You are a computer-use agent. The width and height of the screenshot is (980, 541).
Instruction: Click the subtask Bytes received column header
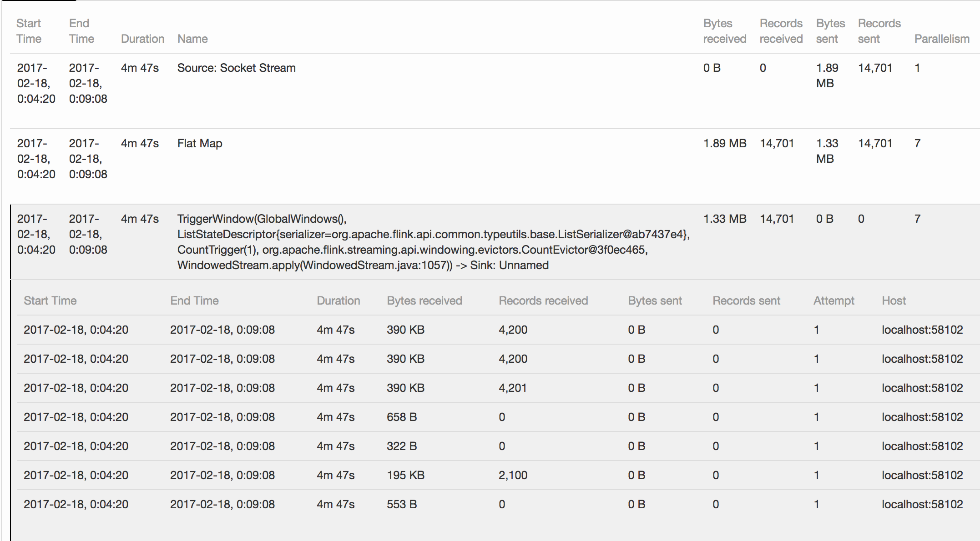point(424,301)
